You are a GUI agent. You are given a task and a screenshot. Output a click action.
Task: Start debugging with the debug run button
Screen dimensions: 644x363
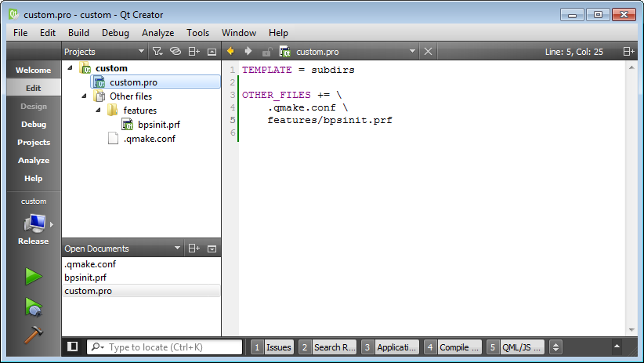(x=34, y=307)
